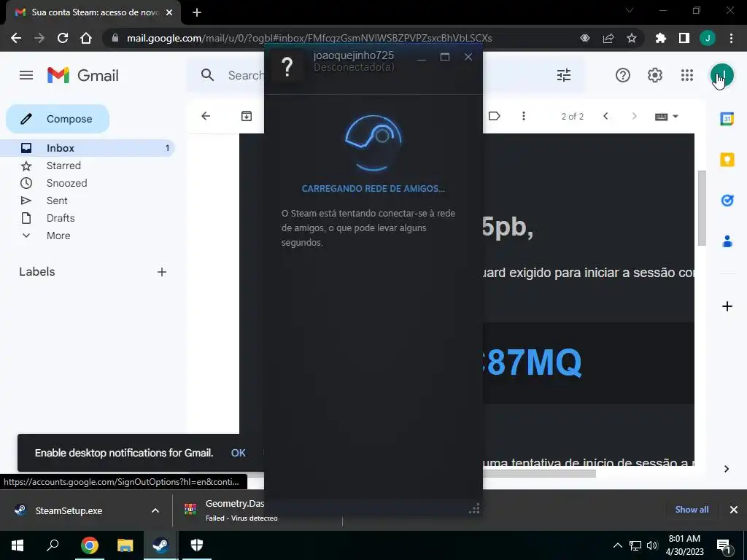This screenshot has height=560, width=747.
Task: Open Windows Start menu
Action: pos(18,545)
